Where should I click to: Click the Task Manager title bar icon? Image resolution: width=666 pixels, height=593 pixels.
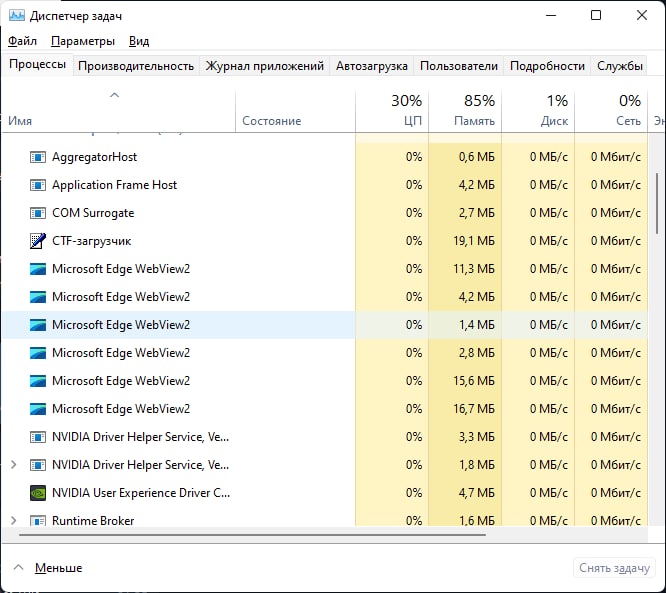tap(17, 16)
